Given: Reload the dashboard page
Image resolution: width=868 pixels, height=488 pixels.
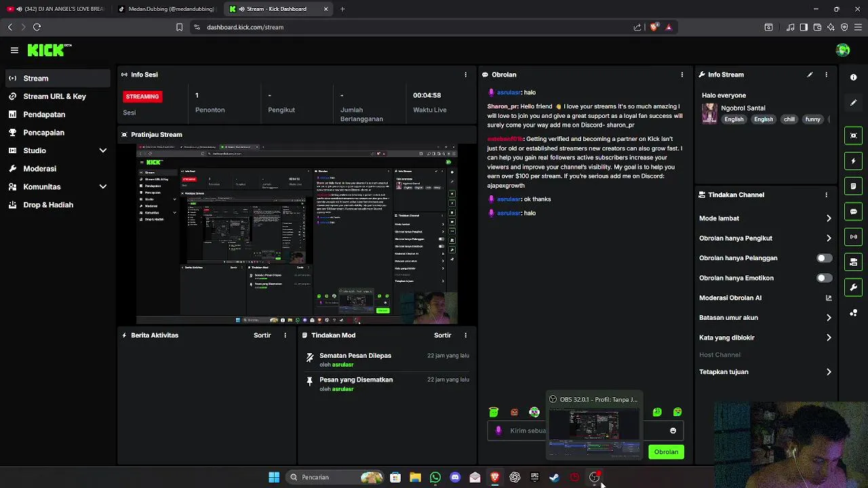Looking at the screenshot, I should click(x=37, y=27).
